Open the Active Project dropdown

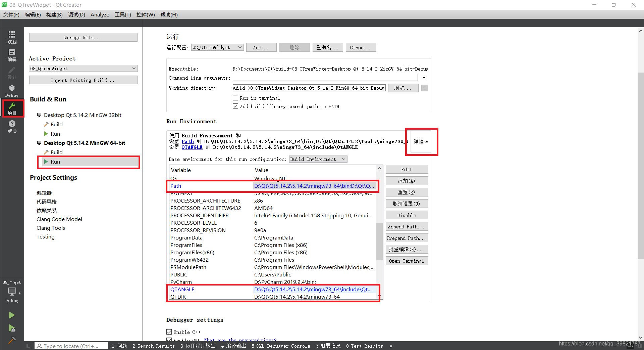click(83, 69)
